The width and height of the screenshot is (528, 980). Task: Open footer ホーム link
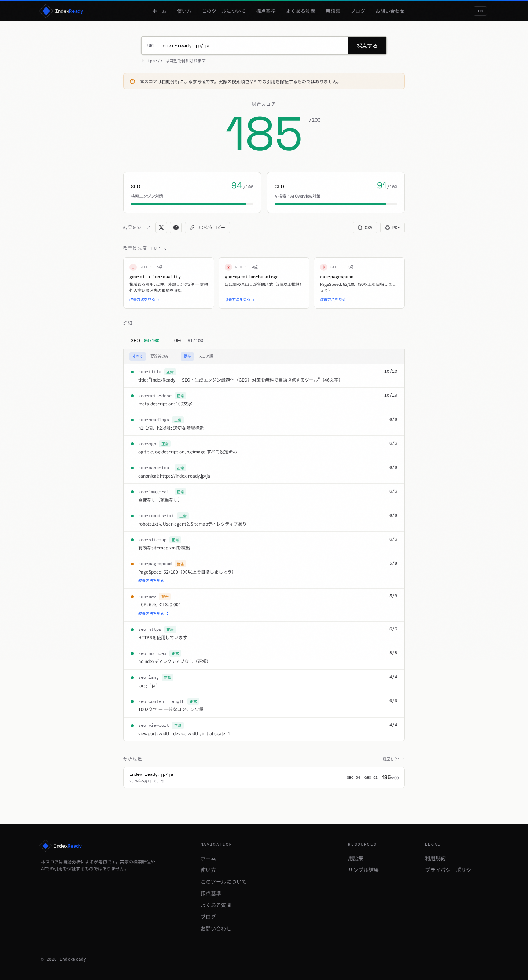click(x=208, y=858)
